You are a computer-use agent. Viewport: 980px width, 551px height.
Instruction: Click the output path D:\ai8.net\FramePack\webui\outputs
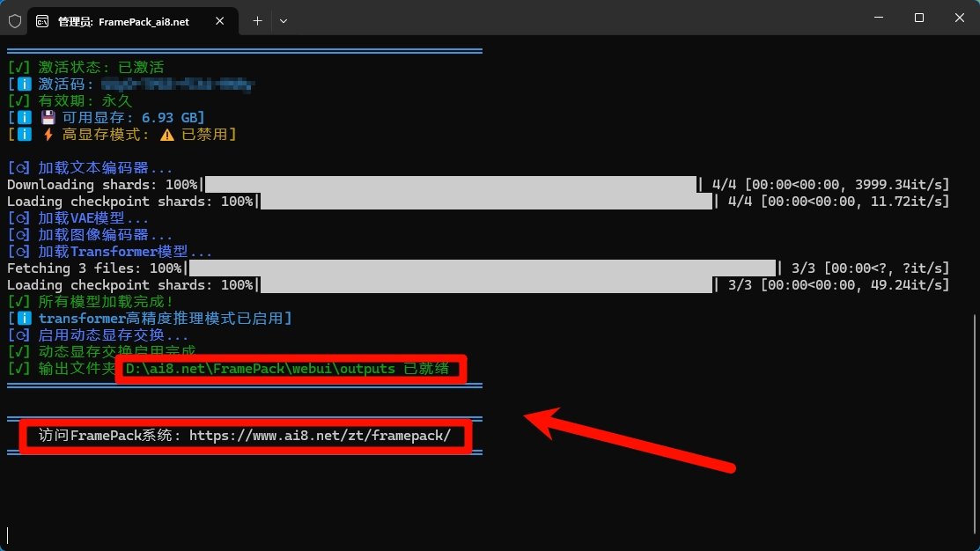click(x=260, y=369)
